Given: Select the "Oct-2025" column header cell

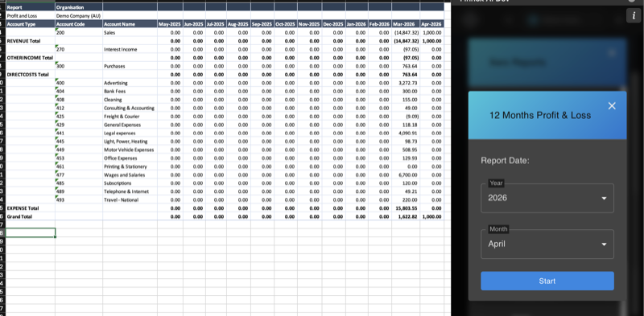Looking at the screenshot, I should point(286,24).
